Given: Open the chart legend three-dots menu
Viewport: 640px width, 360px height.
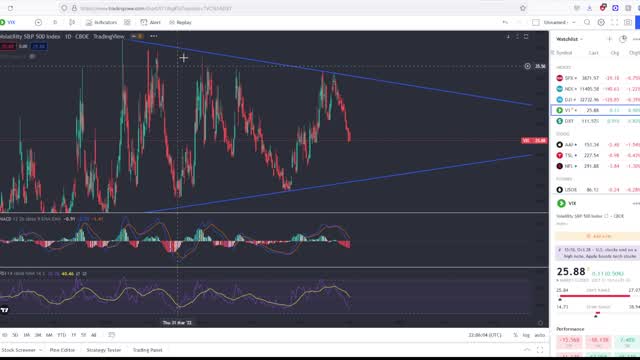Looking at the screenshot, I should pos(153,36).
